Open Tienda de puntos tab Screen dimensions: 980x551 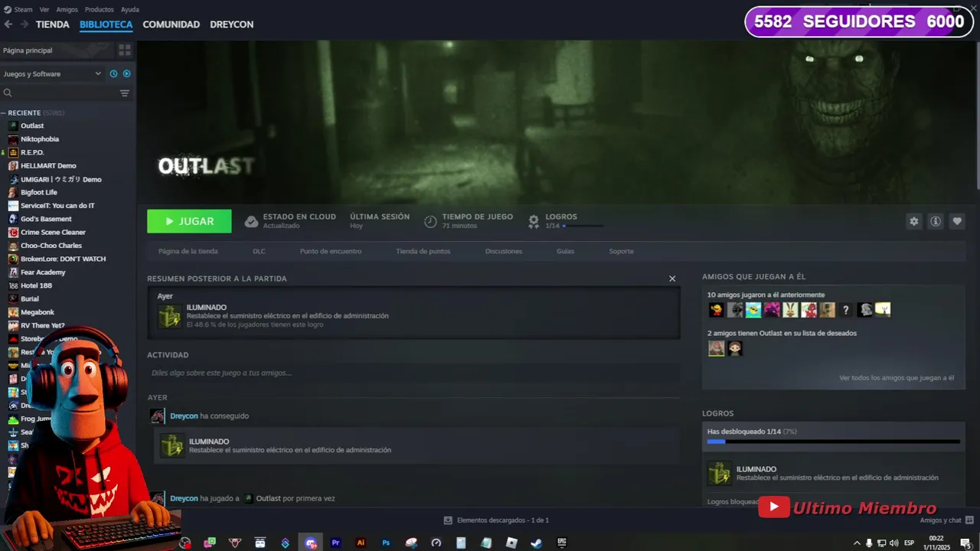pyautogui.click(x=423, y=251)
